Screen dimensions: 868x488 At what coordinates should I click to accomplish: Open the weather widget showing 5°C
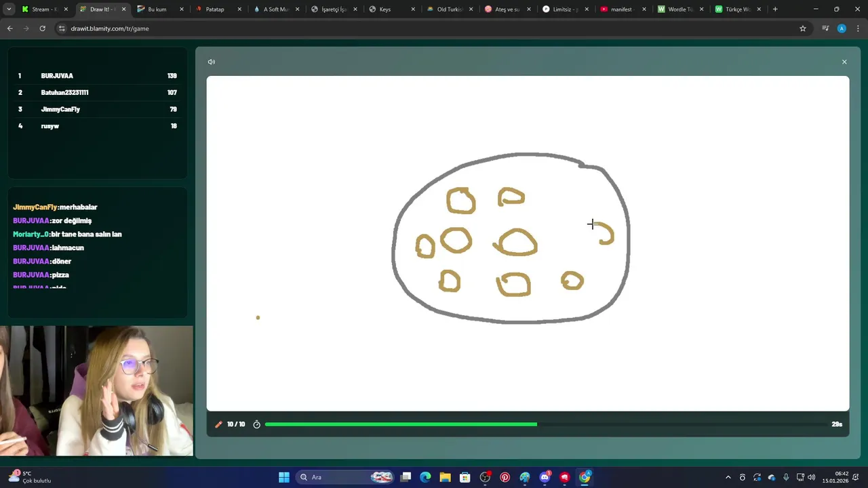(28, 477)
